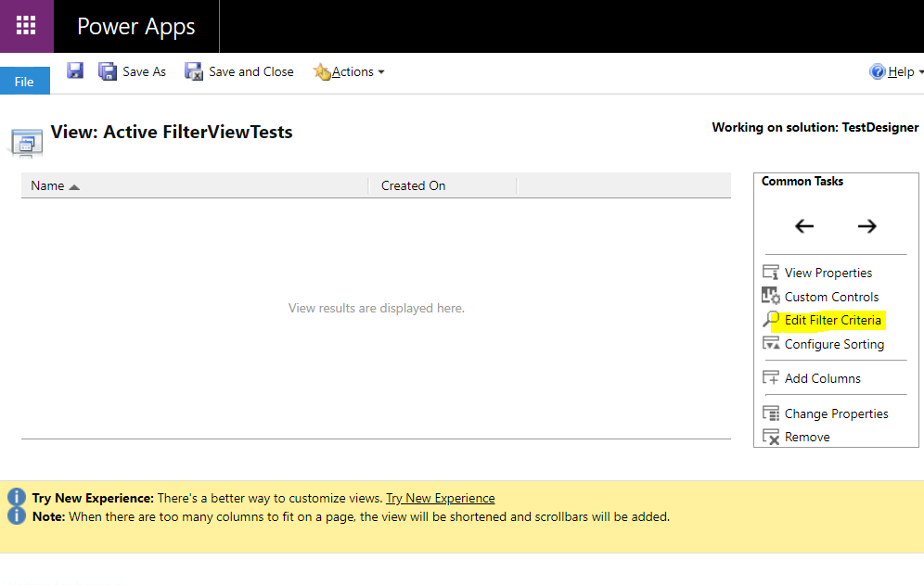Click the Change Properties icon
The height and width of the screenshot is (585, 924).
pos(771,413)
